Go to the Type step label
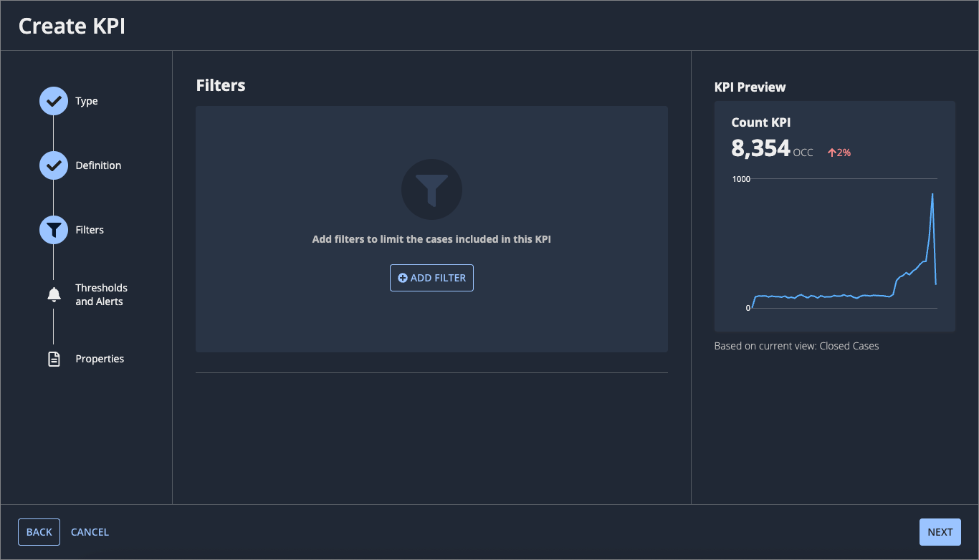979x560 pixels. point(87,101)
